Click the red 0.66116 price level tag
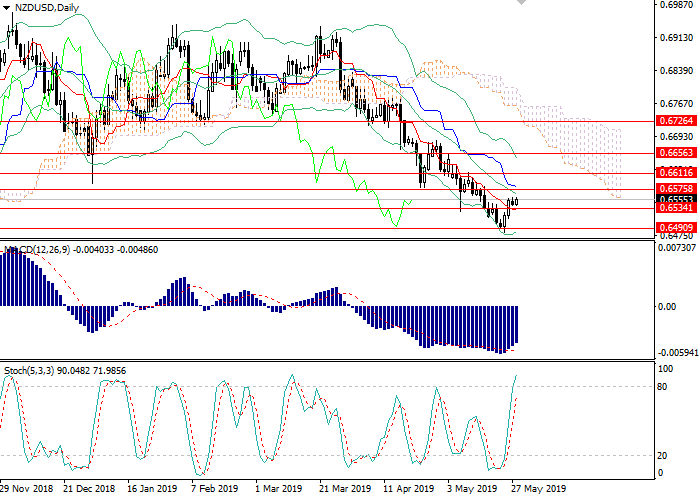 675,173
